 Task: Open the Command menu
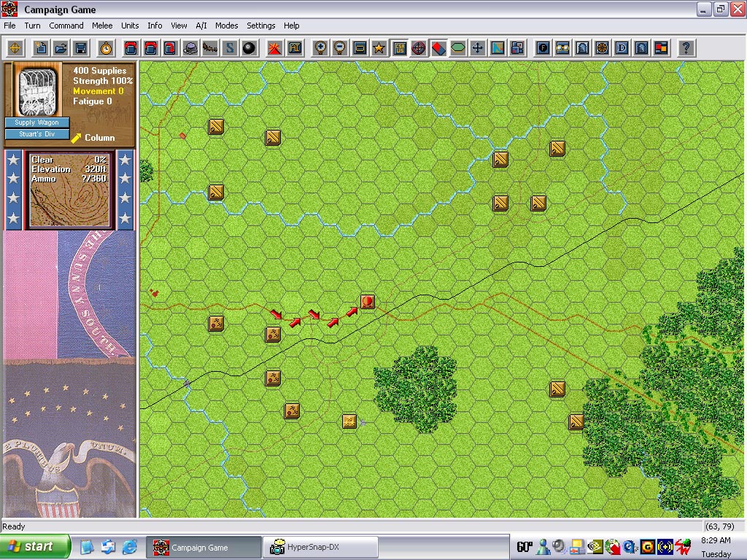(66, 26)
